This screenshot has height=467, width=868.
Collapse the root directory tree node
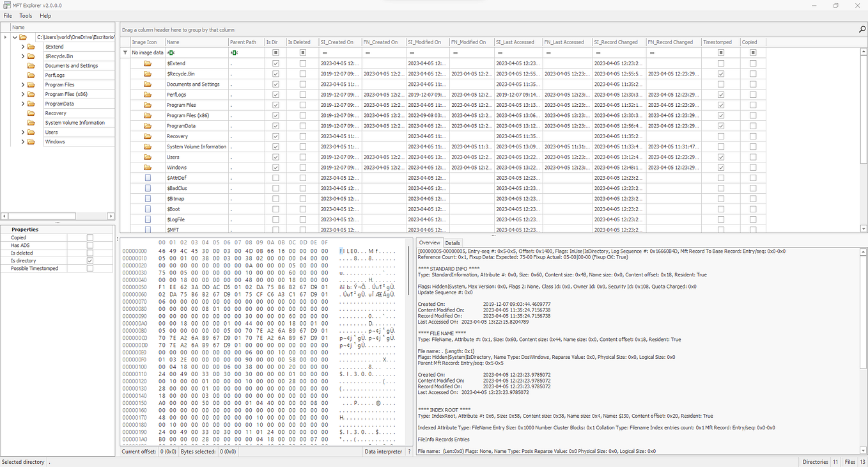tap(14, 37)
